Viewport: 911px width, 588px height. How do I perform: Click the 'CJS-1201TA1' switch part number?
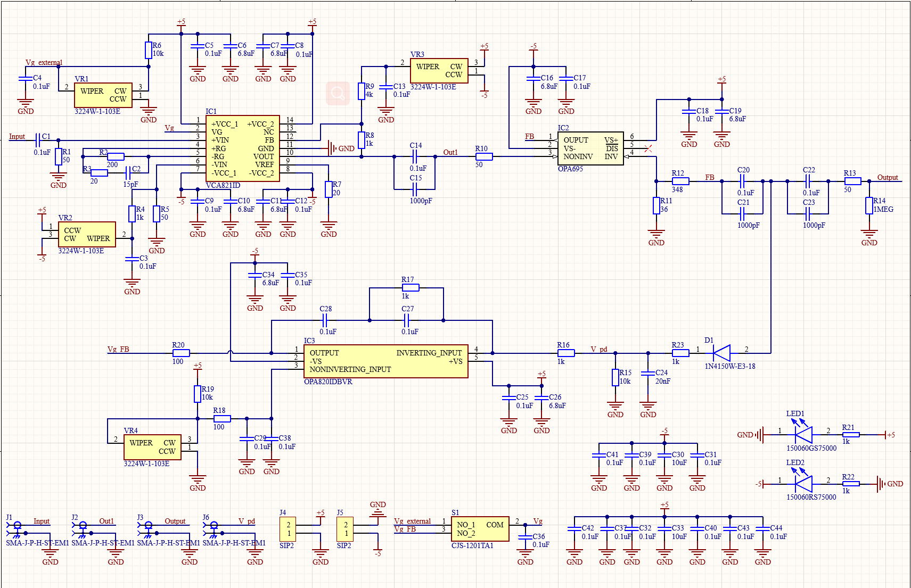472,545
